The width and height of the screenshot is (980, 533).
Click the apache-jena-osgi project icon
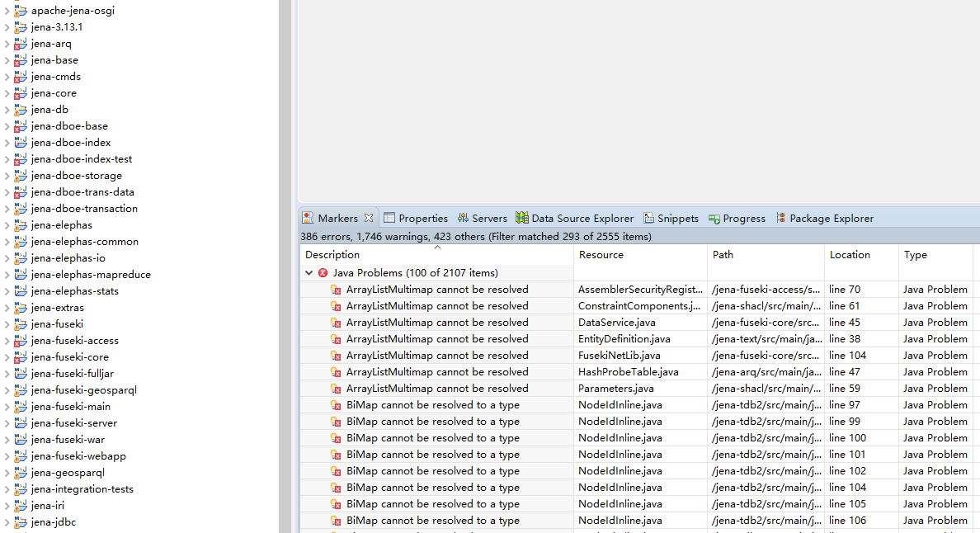(x=21, y=11)
